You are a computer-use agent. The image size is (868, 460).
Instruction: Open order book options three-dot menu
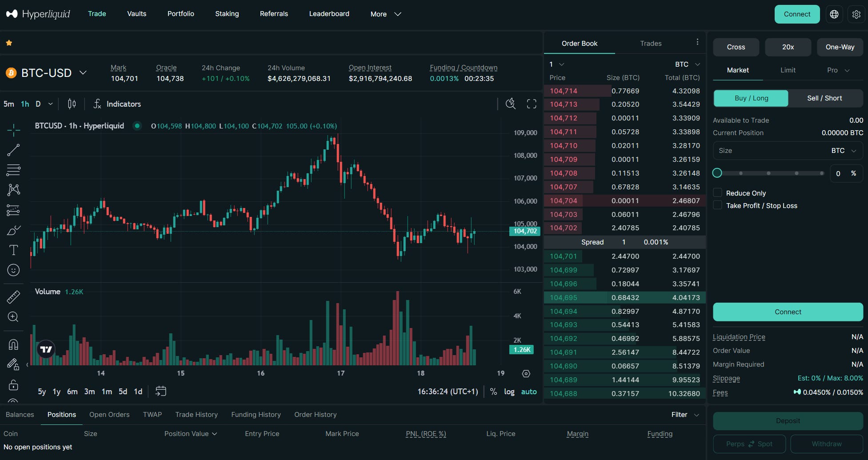697,42
